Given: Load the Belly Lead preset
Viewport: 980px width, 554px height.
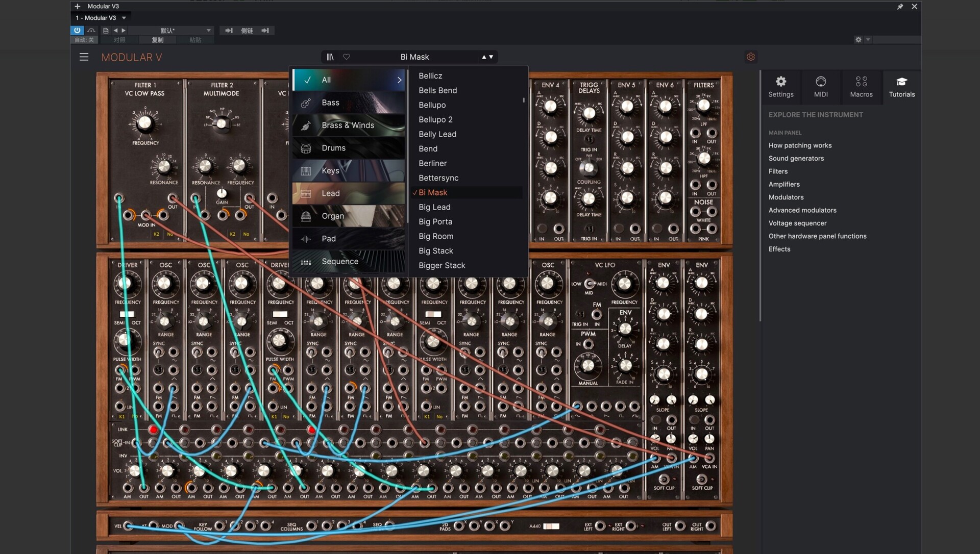Looking at the screenshot, I should (467, 134).
